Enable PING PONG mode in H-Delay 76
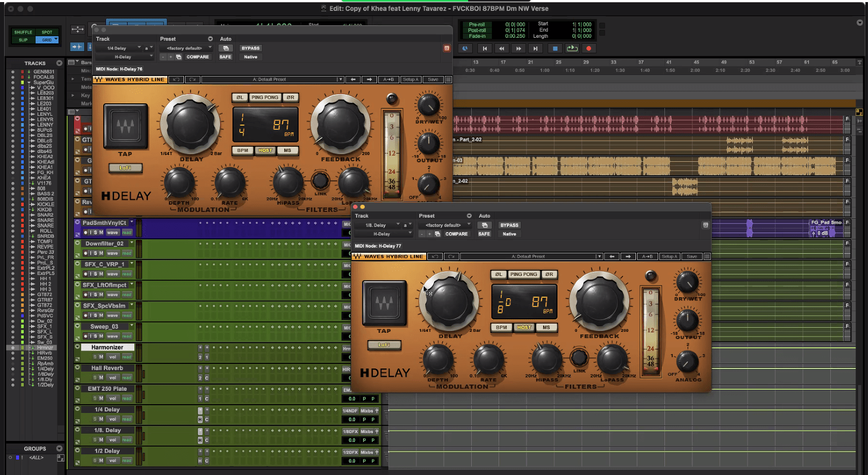 tap(265, 97)
